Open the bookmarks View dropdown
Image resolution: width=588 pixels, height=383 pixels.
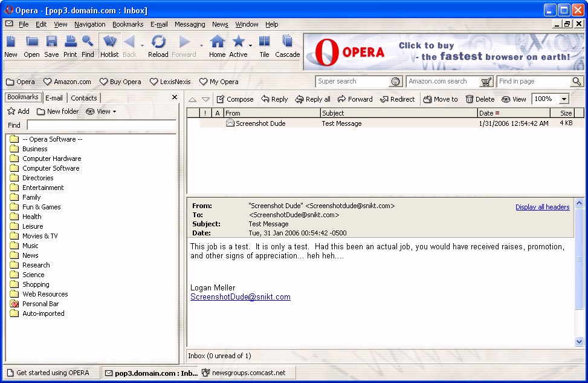[101, 111]
